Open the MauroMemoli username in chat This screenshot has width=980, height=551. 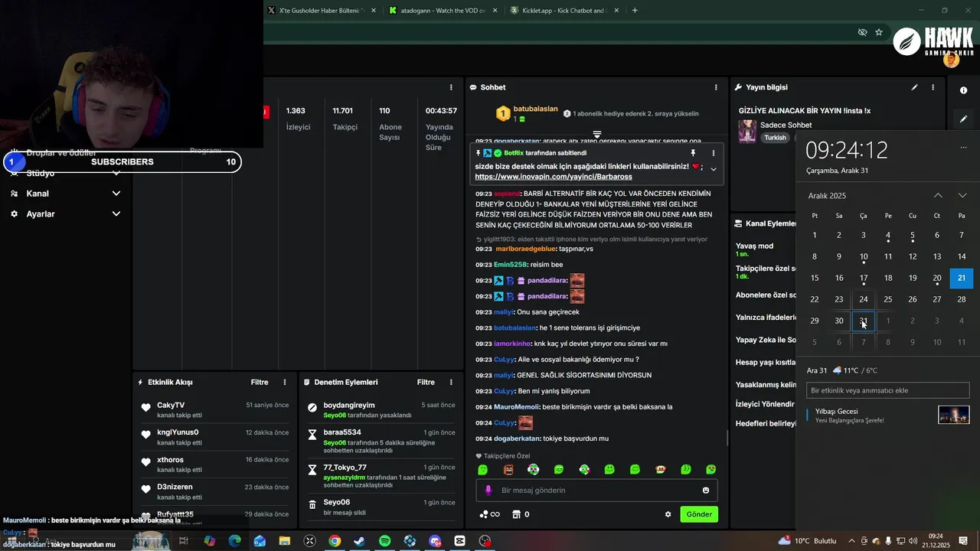click(x=515, y=406)
